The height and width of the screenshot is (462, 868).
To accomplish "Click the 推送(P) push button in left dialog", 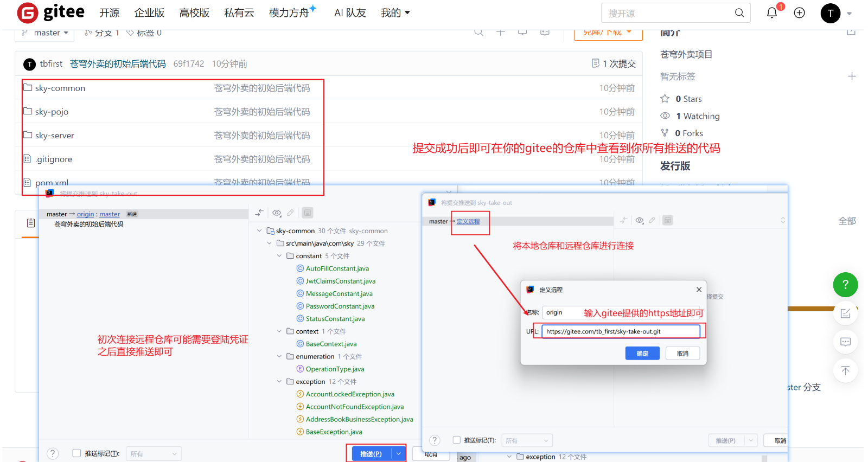I will click(372, 454).
